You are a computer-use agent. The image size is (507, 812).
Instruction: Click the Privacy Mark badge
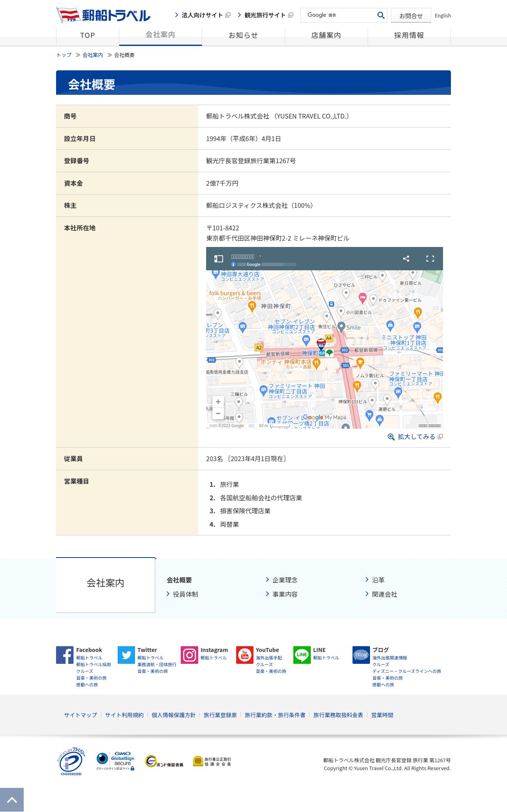[x=71, y=761]
